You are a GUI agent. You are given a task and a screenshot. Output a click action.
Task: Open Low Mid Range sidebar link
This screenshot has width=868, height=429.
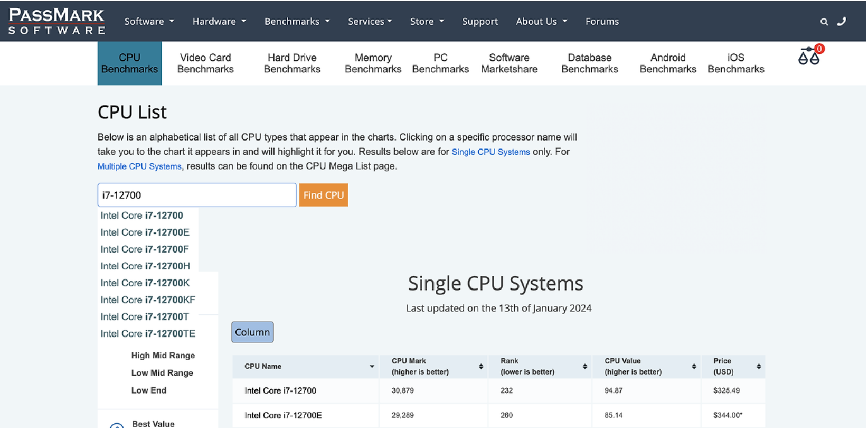[163, 374]
